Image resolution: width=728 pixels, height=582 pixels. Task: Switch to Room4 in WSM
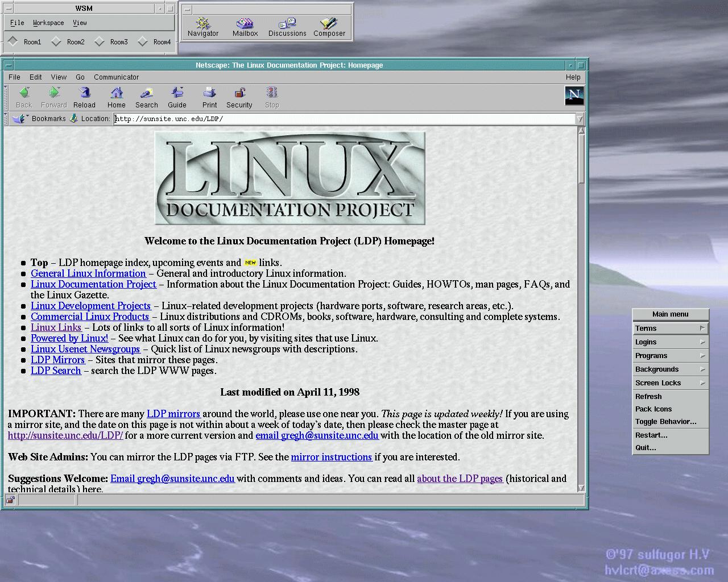(x=142, y=41)
